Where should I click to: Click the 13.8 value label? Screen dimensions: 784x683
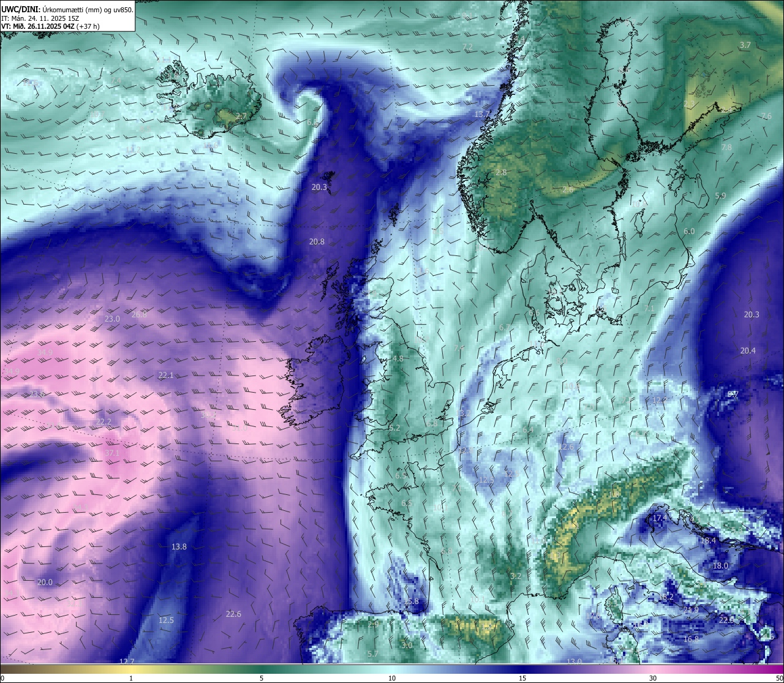[179, 547]
